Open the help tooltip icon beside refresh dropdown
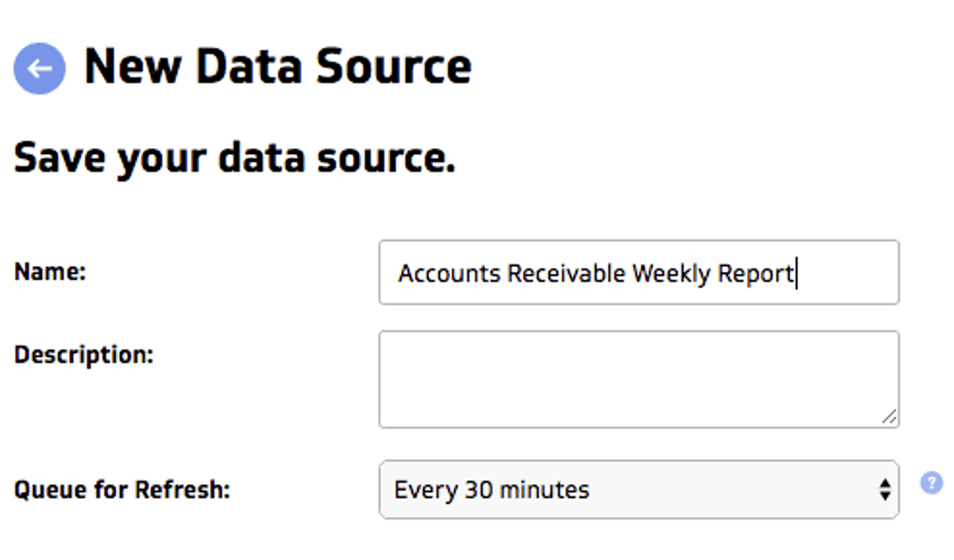The width and height of the screenshot is (954, 560). 931,483
